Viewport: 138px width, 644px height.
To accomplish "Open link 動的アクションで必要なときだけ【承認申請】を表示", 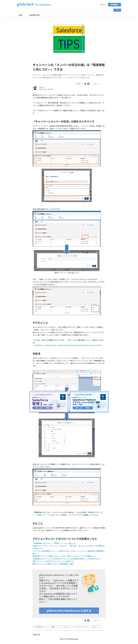I will 53,564.
